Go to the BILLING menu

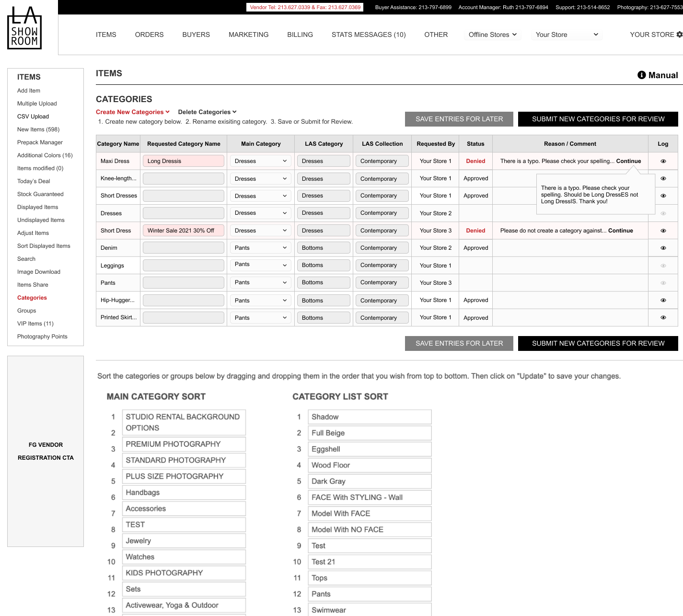click(x=300, y=35)
